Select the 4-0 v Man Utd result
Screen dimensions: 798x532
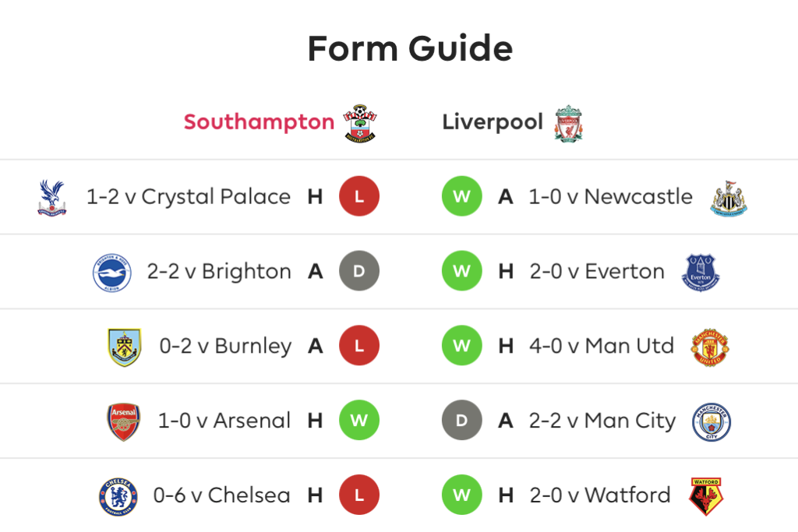pyautogui.click(x=601, y=346)
